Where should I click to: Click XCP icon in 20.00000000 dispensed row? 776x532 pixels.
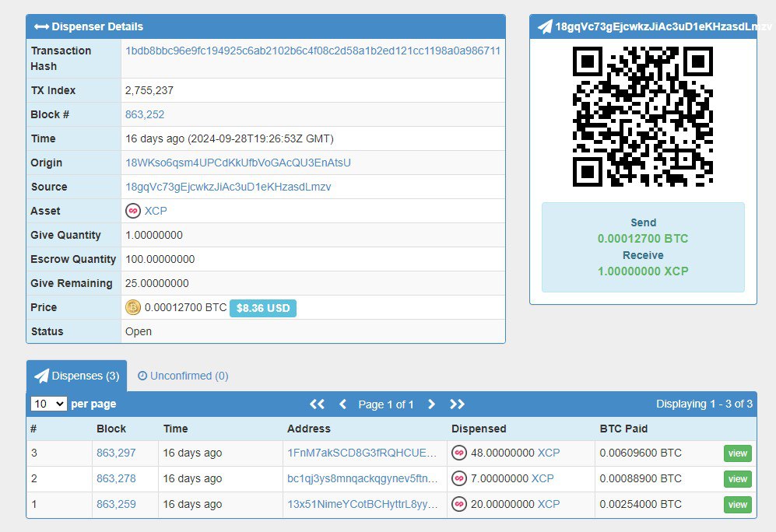459,504
